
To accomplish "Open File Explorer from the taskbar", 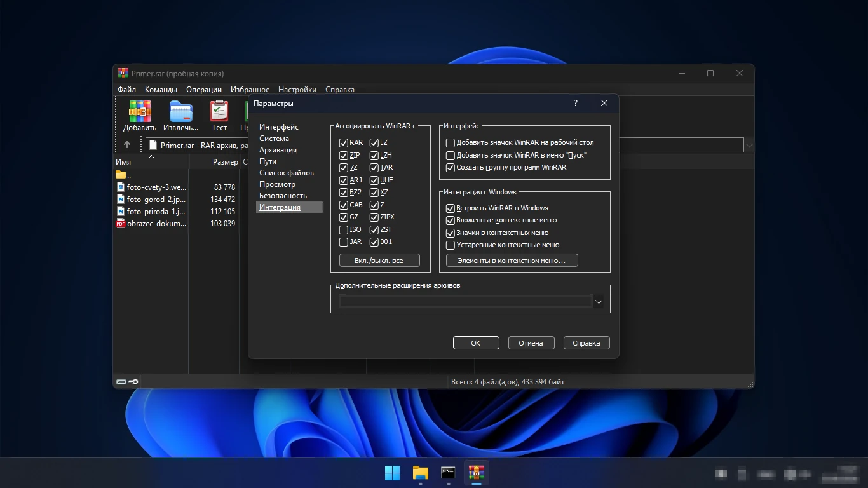I will pyautogui.click(x=421, y=473).
